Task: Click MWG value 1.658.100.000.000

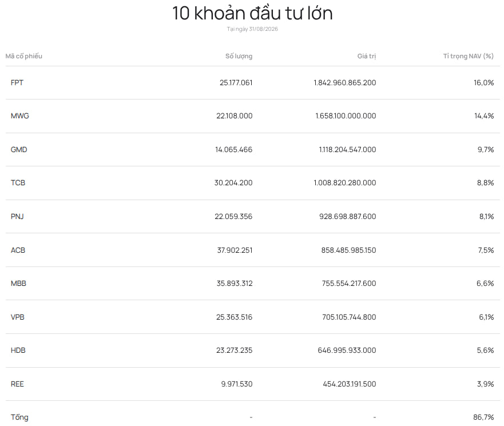Action: (x=346, y=116)
